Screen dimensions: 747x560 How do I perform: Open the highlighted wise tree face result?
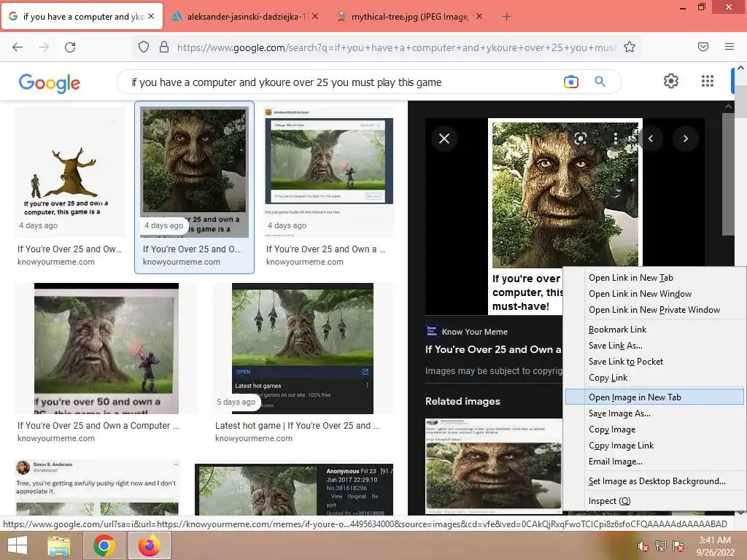point(194,172)
